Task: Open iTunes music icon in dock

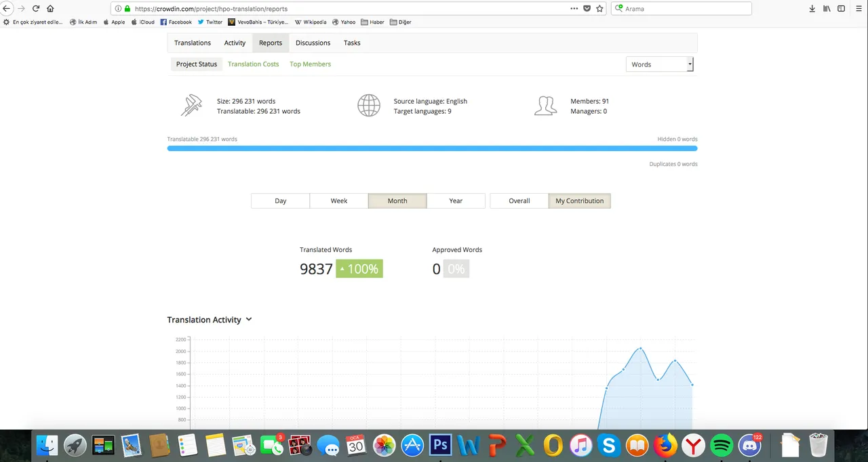Action: click(x=580, y=445)
